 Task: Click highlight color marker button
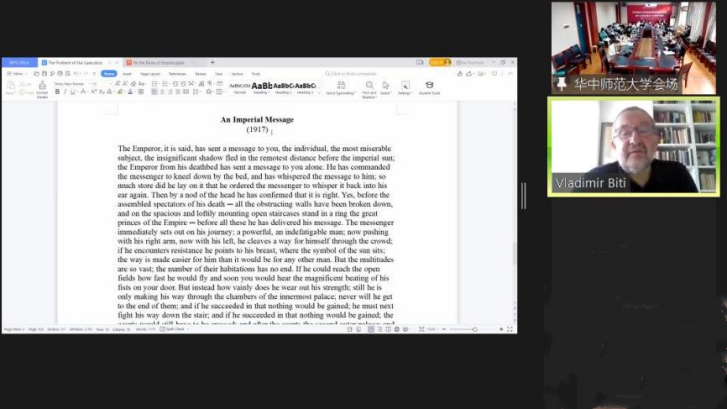coord(120,92)
